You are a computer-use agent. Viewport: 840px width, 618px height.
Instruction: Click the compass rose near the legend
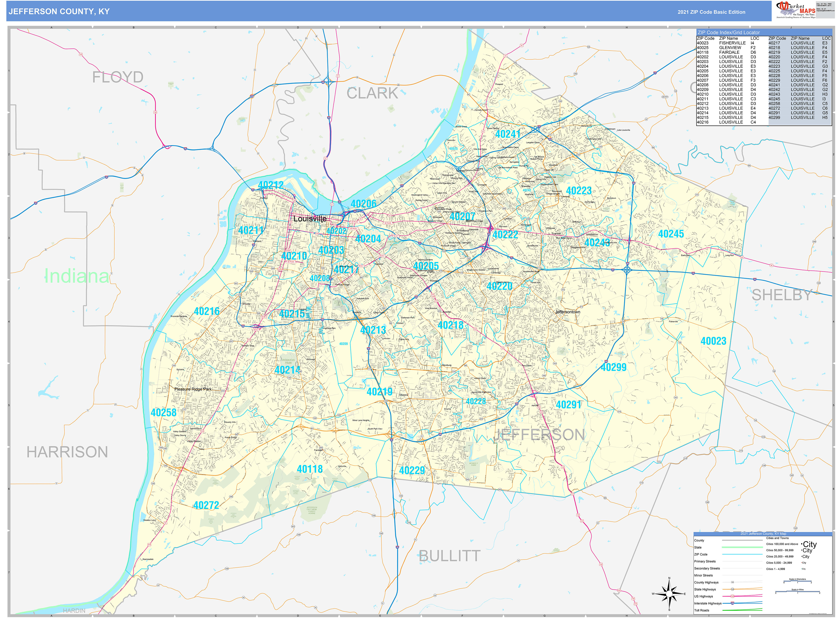pyautogui.click(x=669, y=594)
